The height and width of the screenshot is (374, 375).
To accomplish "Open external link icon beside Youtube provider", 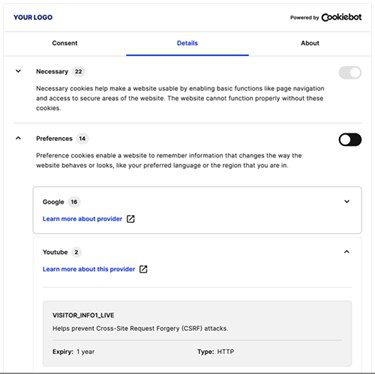I will coord(143,269).
